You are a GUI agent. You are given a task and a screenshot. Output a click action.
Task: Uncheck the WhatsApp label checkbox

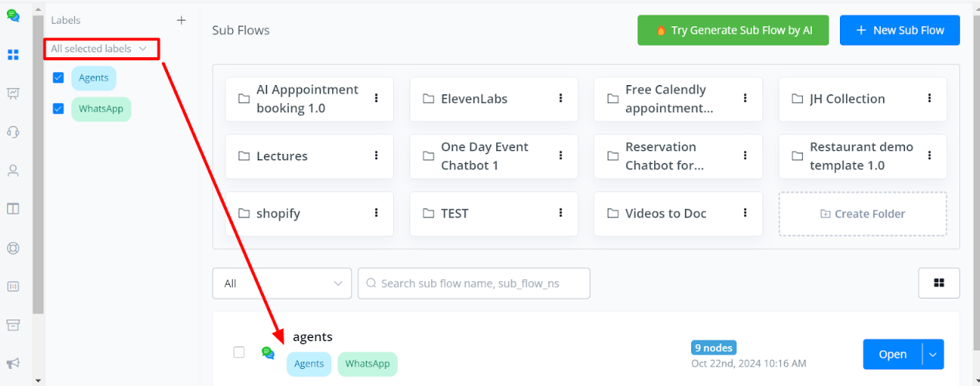coord(58,109)
